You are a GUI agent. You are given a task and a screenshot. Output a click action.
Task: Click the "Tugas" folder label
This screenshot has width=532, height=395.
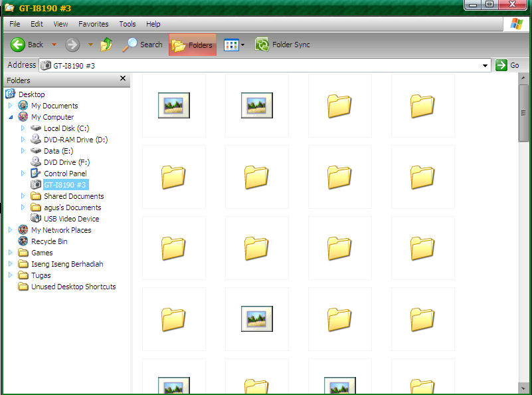41,275
